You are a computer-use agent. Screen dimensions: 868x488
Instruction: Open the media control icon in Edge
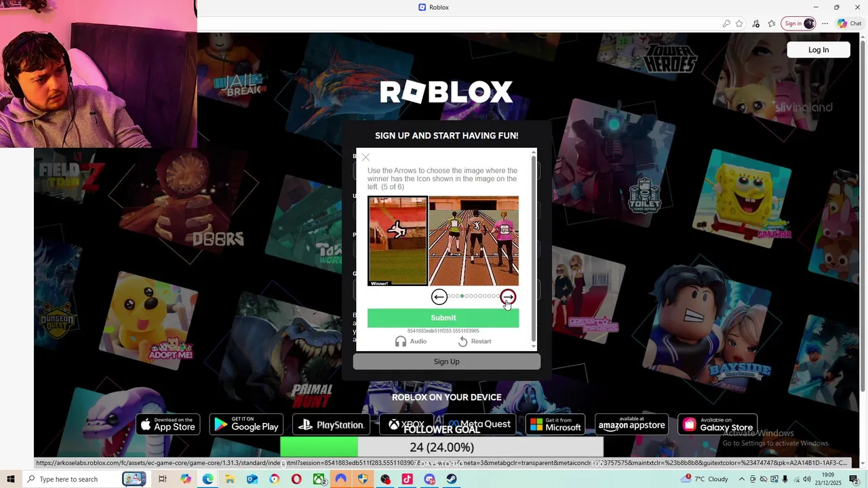point(755,24)
